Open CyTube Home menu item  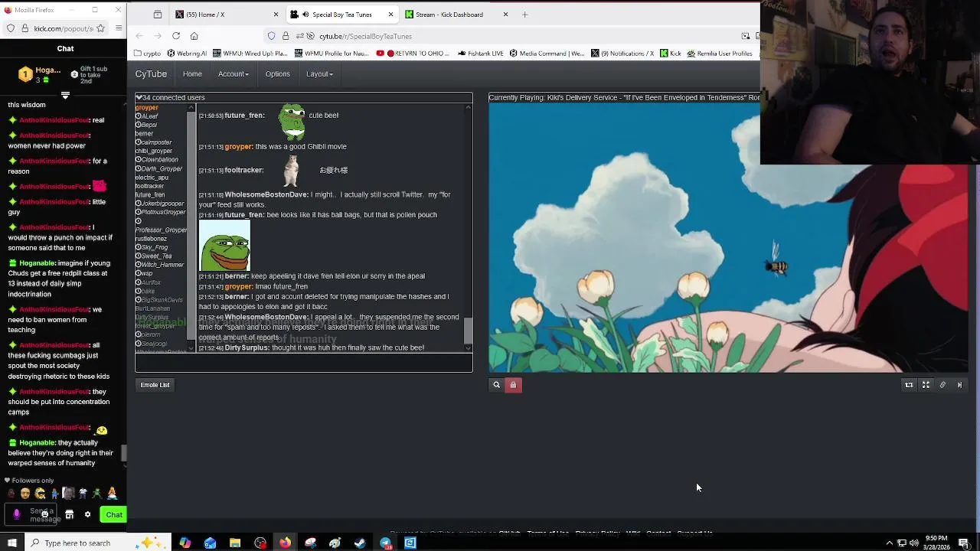click(x=192, y=74)
